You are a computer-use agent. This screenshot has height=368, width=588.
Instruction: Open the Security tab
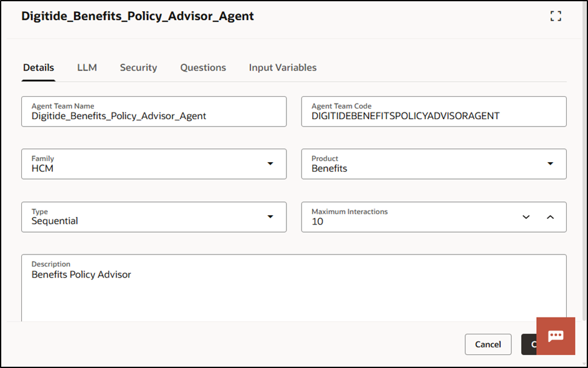[138, 67]
